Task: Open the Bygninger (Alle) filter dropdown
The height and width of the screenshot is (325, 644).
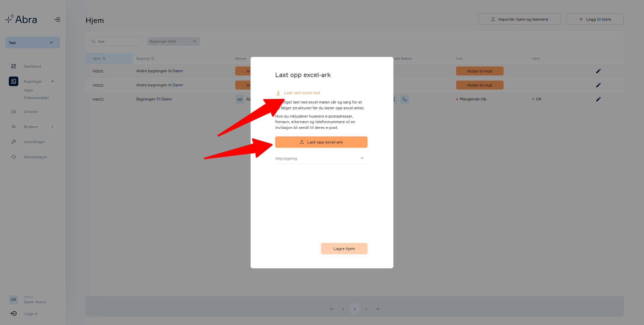Action: click(x=173, y=41)
